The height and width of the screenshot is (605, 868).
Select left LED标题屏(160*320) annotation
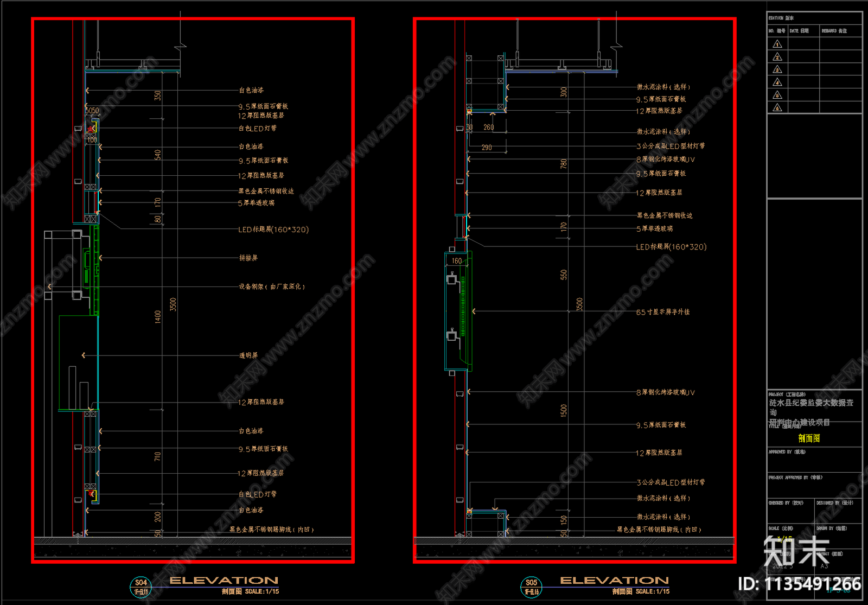[273, 230]
